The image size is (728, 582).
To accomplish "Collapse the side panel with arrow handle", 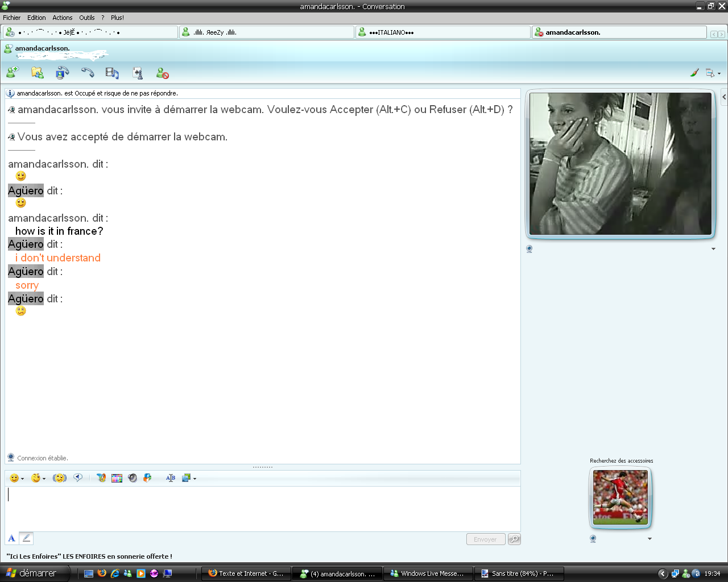I will [x=724, y=97].
